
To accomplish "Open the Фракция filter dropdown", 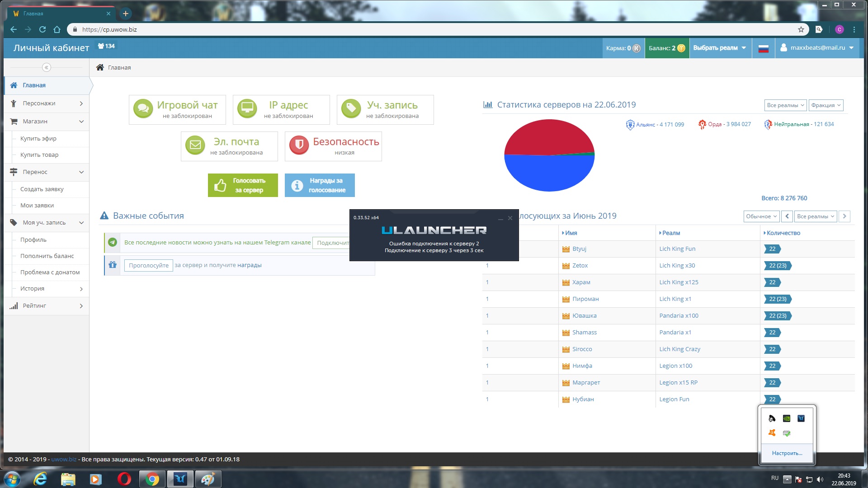I will pyautogui.click(x=826, y=105).
